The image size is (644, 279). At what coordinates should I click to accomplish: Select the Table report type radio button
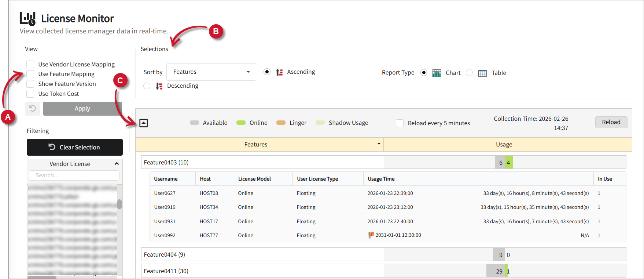pyautogui.click(x=469, y=73)
